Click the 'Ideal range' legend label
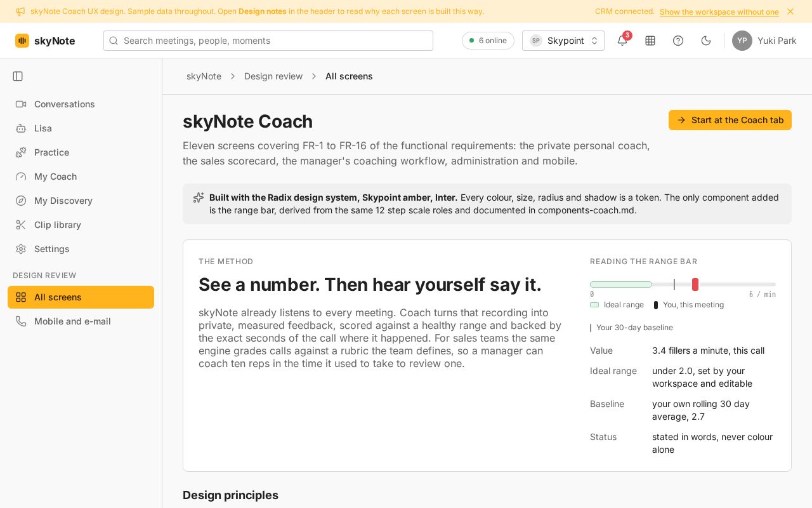This screenshot has height=508, width=812. 624,305
